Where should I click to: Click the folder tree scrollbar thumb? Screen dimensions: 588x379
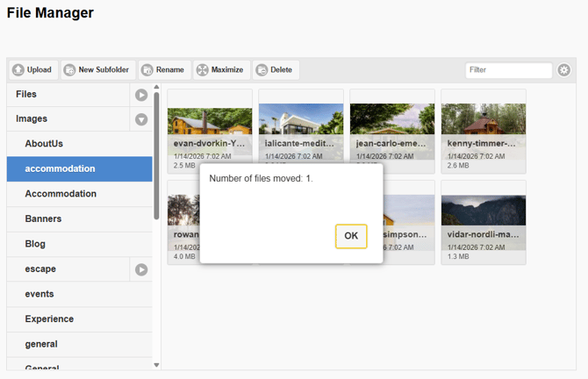pos(157,155)
